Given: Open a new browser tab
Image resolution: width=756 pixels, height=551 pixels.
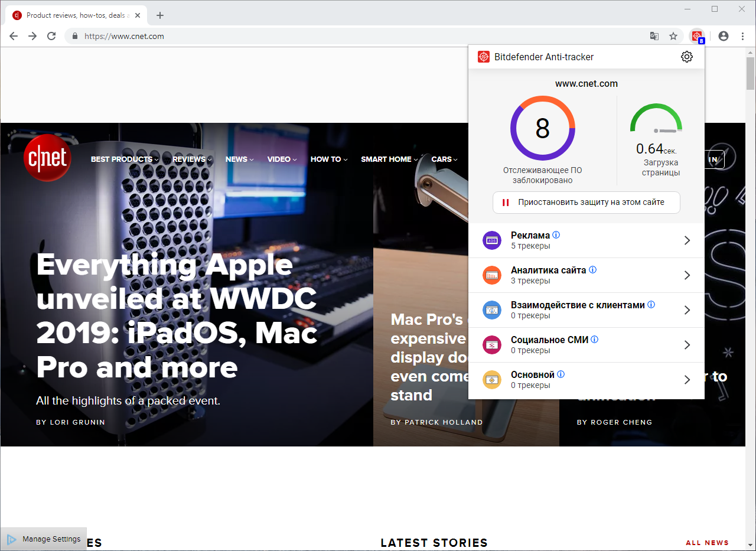Looking at the screenshot, I should (x=159, y=15).
